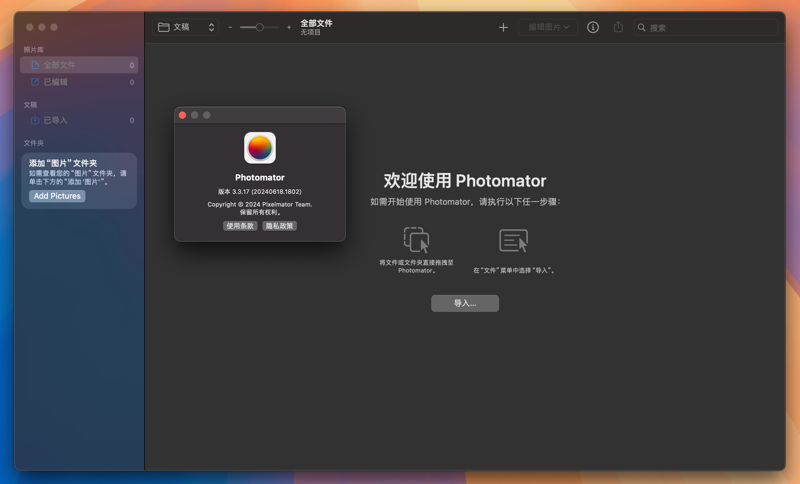The width and height of the screenshot is (800, 484).
Task: Click the drag-files illustration icon
Action: click(416, 240)
